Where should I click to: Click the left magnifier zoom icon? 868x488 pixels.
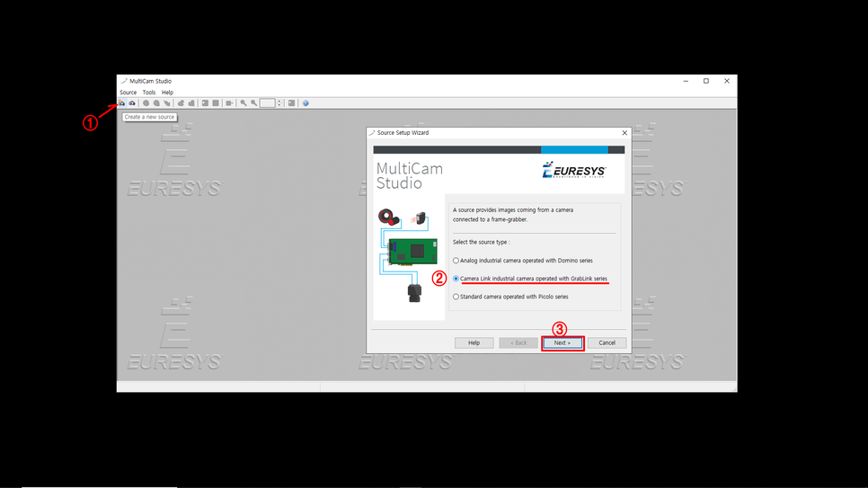[x=244, y=103]
